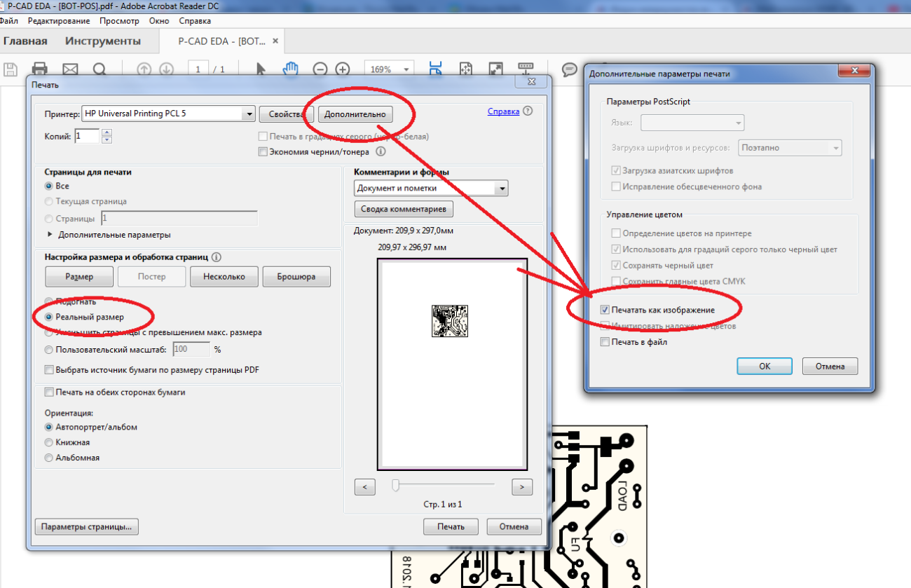
Task: Close the P-CAD EDA document tab
Action: (x=275, y=41)
